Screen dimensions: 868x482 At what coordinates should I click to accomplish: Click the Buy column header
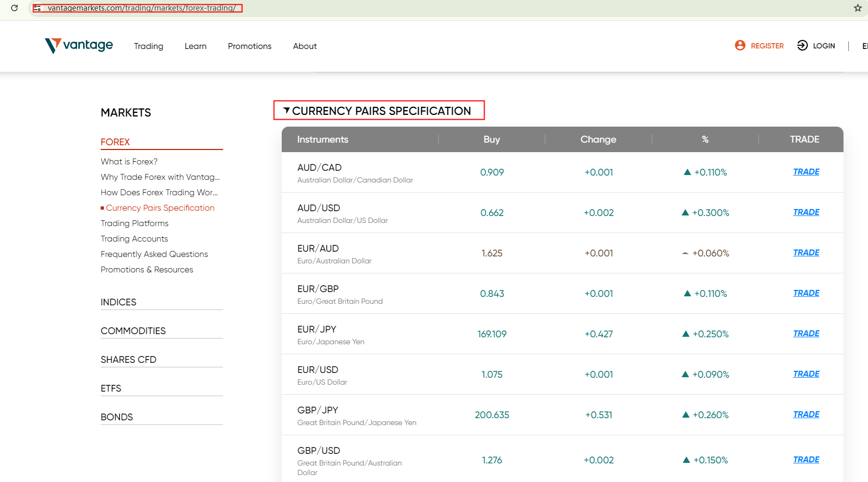492,139
